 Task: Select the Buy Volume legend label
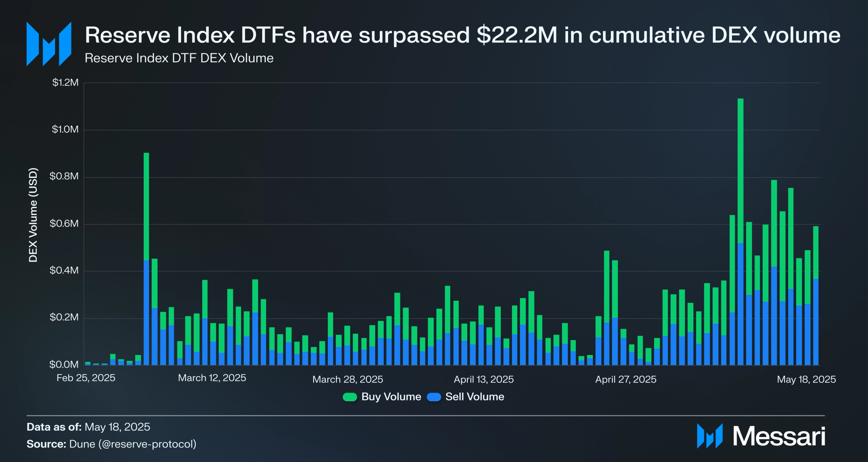pos(391,397)
